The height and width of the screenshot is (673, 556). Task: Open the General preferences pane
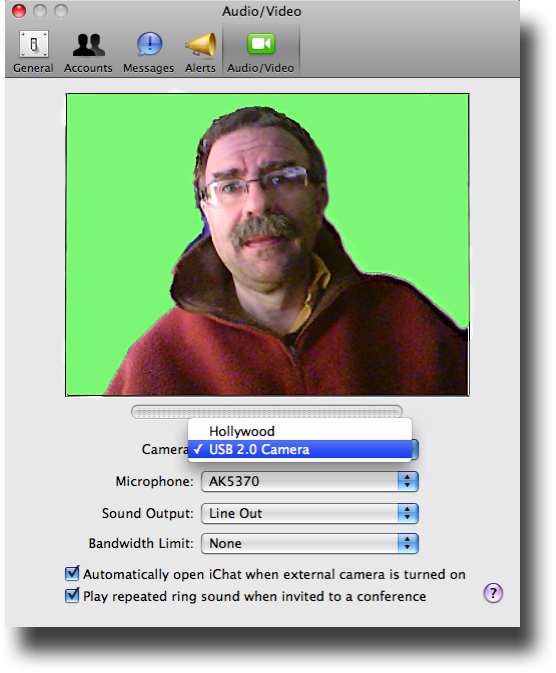[33, 52]
